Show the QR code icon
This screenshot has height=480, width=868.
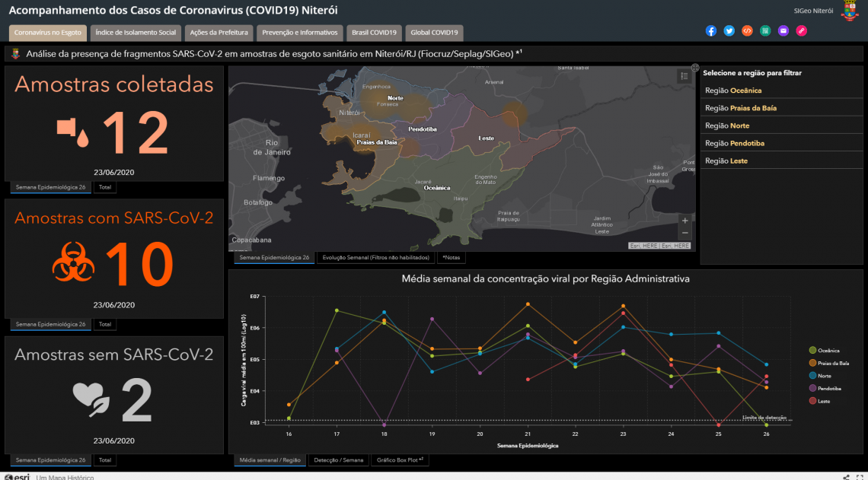tap(765, 31)
